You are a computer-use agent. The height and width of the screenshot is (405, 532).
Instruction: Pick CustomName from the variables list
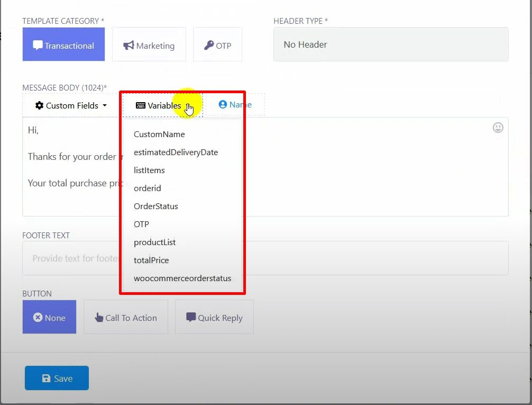click(159, 134)
